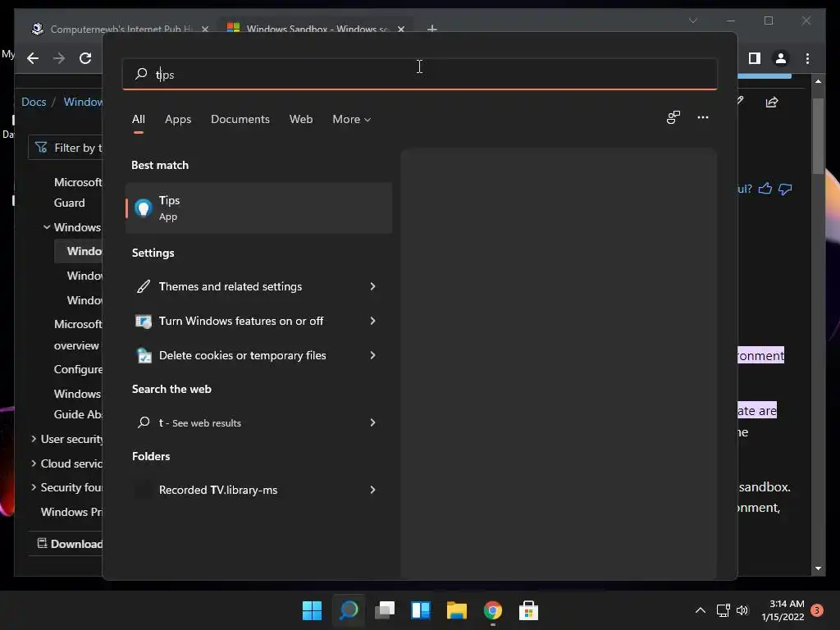Viewport: 840px width, 630px height.
Task: Open the Tips app best match
Action: point(258,208)
